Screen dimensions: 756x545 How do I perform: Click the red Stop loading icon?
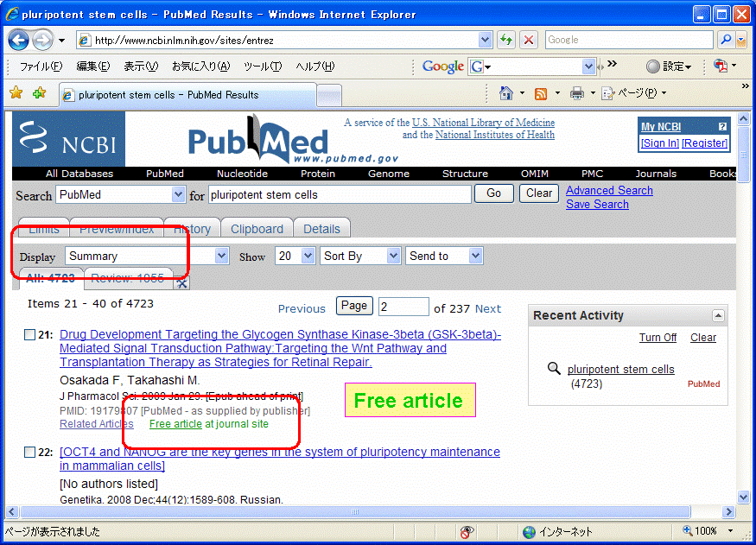[529, 40]
